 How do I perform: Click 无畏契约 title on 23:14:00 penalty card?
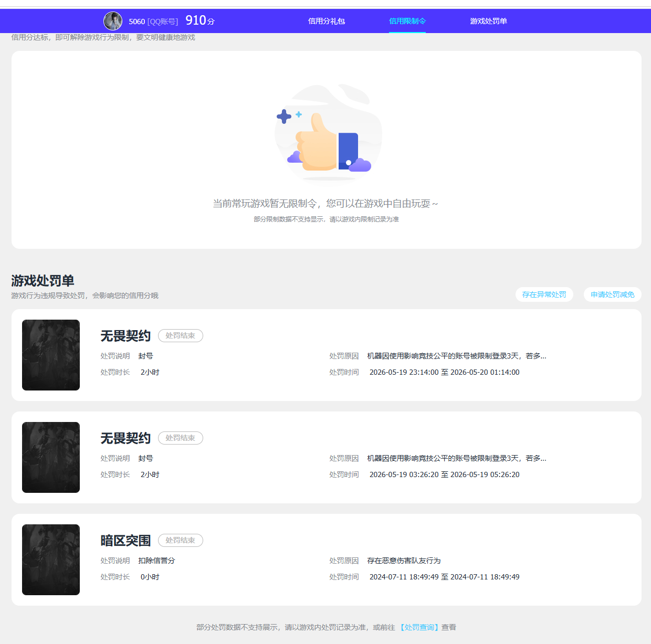(x=126, y=336)
